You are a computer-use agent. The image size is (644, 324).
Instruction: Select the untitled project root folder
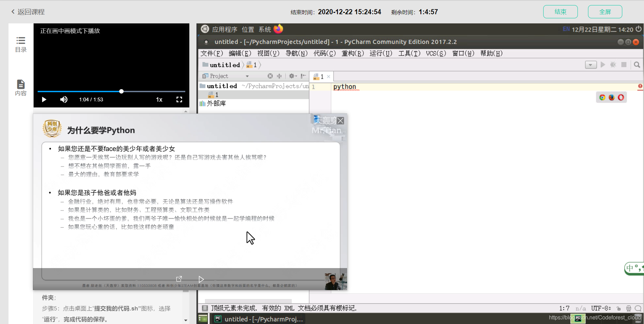(254, 86)
